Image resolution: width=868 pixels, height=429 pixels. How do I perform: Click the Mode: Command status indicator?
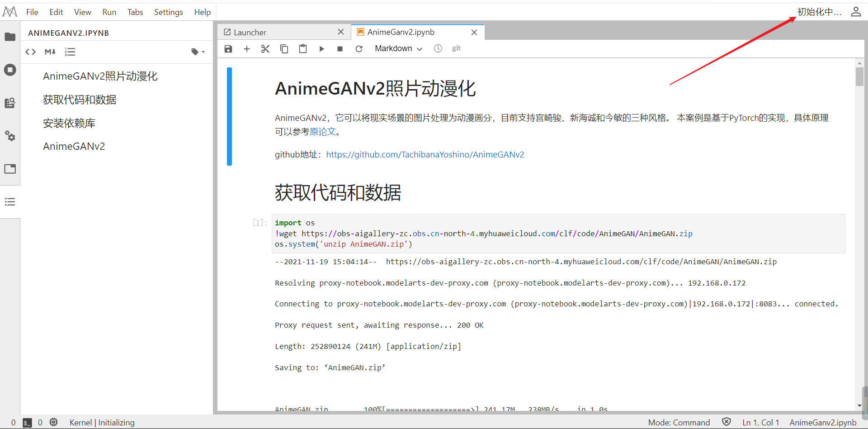tap(679, 423)
